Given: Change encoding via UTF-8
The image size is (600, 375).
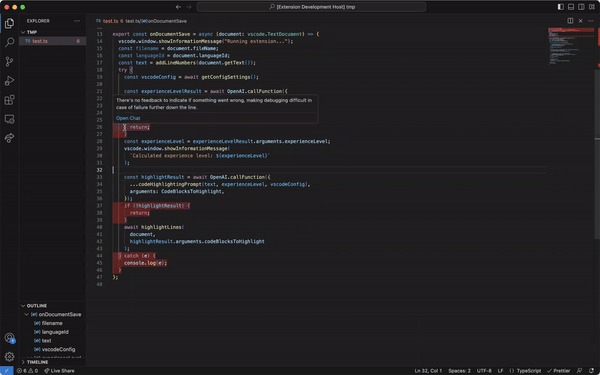Looking at the screenshot, I should 484,371.
